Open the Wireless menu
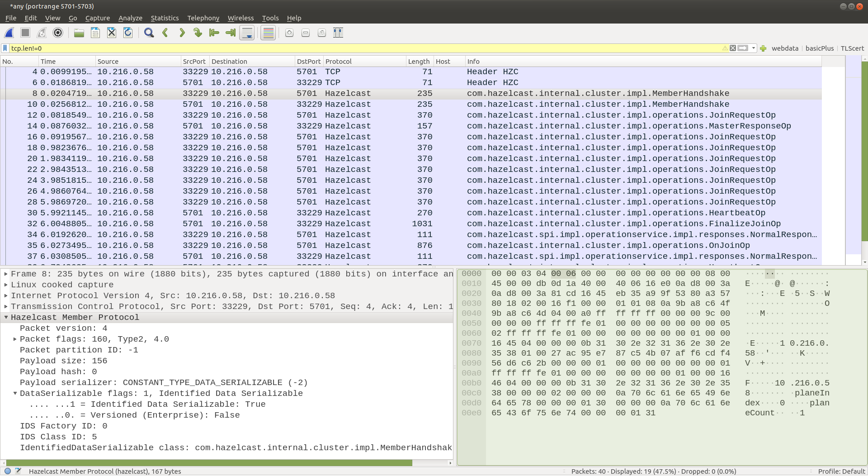Screen dimensions: 868x476 pyautogui.click(x=241, y=18)
